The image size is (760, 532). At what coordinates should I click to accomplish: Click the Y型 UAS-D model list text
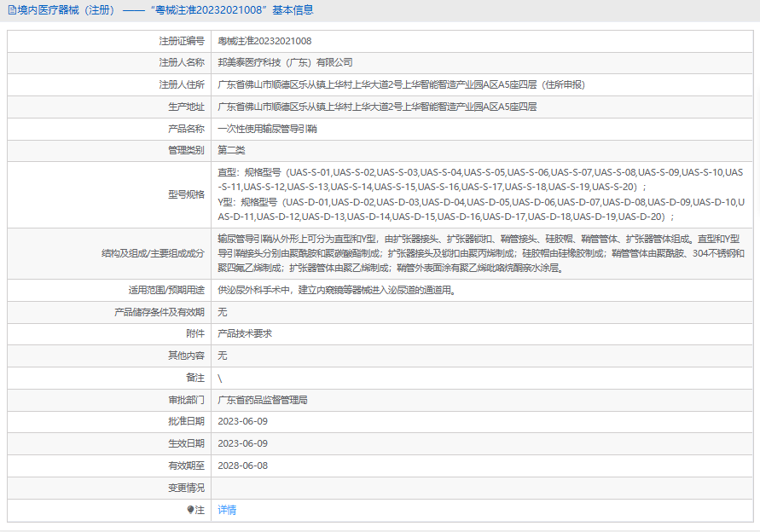pos(481,210)
